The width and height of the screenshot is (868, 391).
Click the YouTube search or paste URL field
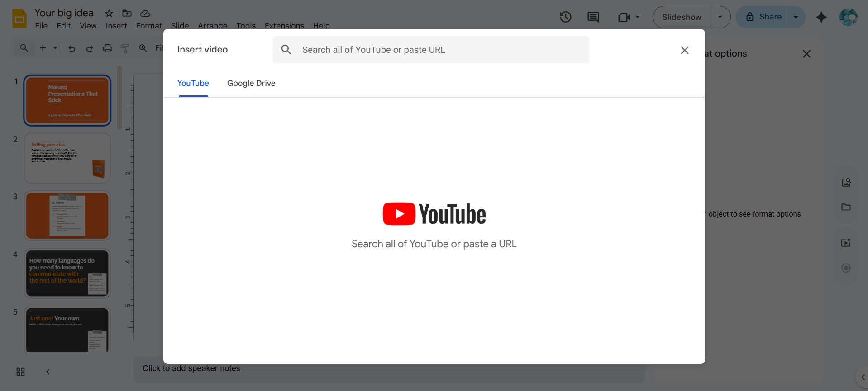coord(431,50)
